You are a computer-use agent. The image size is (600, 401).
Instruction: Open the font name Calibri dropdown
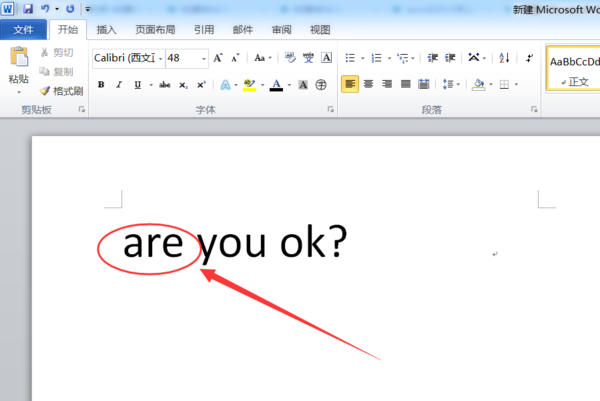161,58
